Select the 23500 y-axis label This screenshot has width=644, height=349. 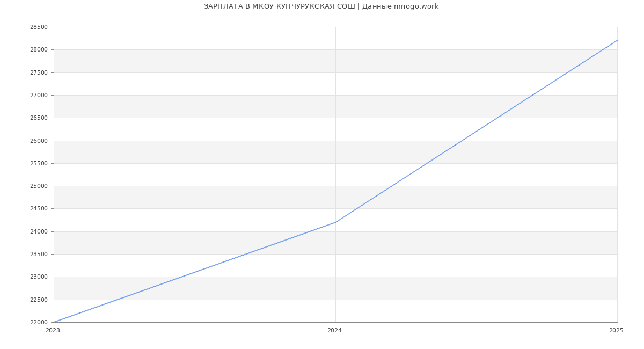click(x=39, y=255)
